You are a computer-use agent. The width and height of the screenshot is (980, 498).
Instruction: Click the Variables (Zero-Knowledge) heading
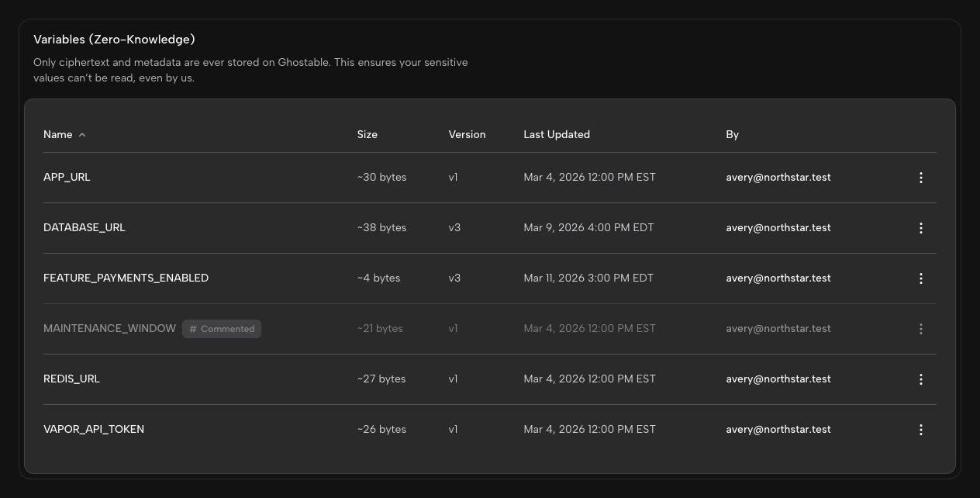(114, 39)
